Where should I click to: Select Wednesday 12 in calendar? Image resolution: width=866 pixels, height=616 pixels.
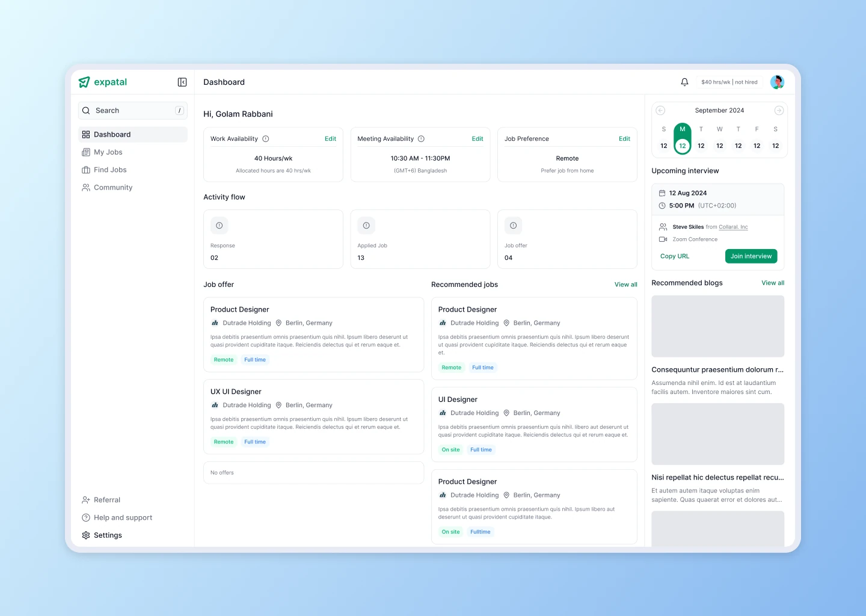pyautogui.click(x=720, y=146)
